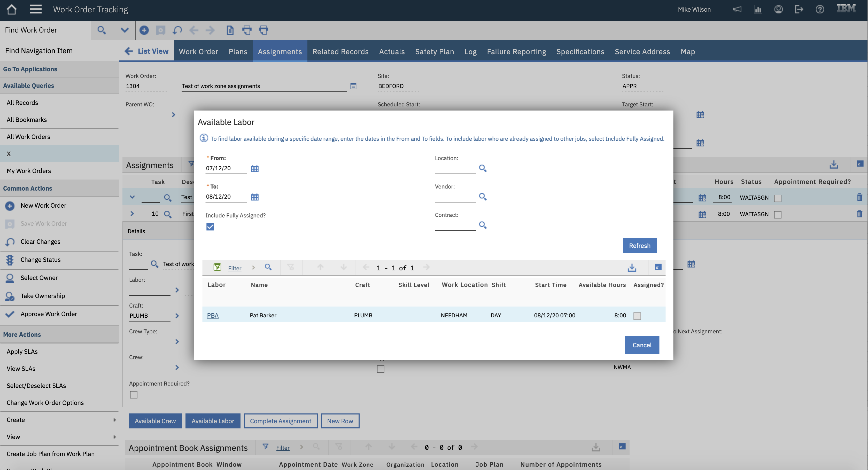Uncheck Include Fully Assigned option
The image size is (868, 470).
(x=210, y=227)
